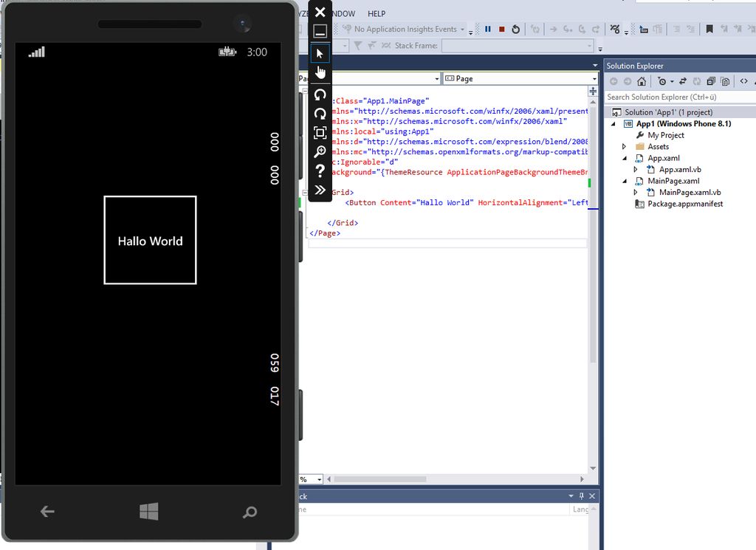Image resolution: width=756 pixels, height=550 pixels.
Task: Restart the debugging session
Action: point(515,30)
